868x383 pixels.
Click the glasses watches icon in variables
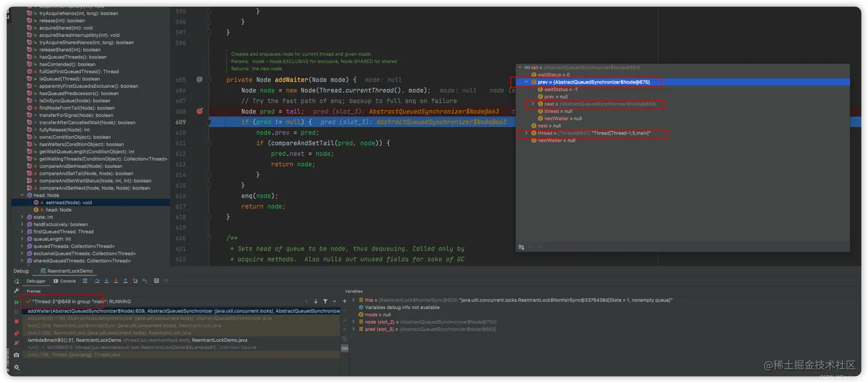tap(344, 349)
